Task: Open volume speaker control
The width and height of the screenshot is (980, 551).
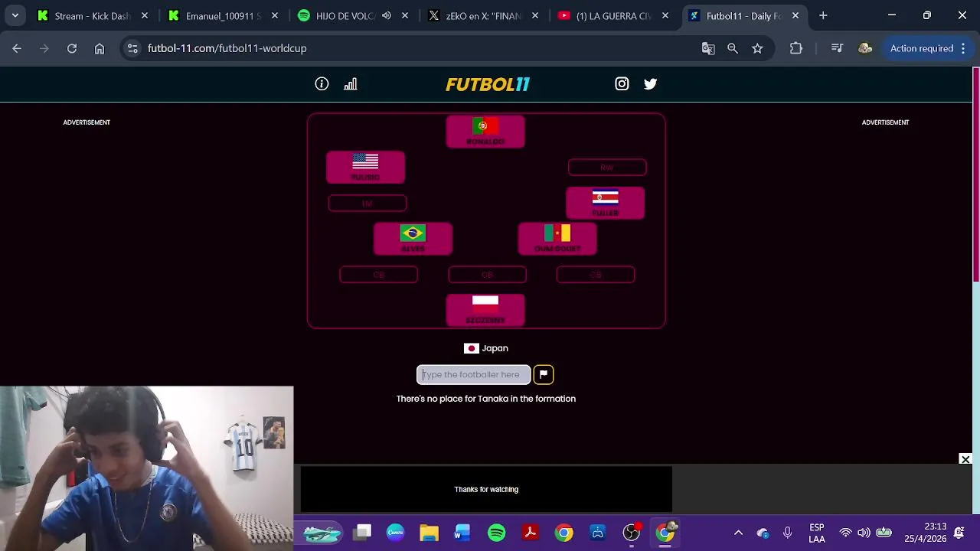Action: (x=864, y=533)
